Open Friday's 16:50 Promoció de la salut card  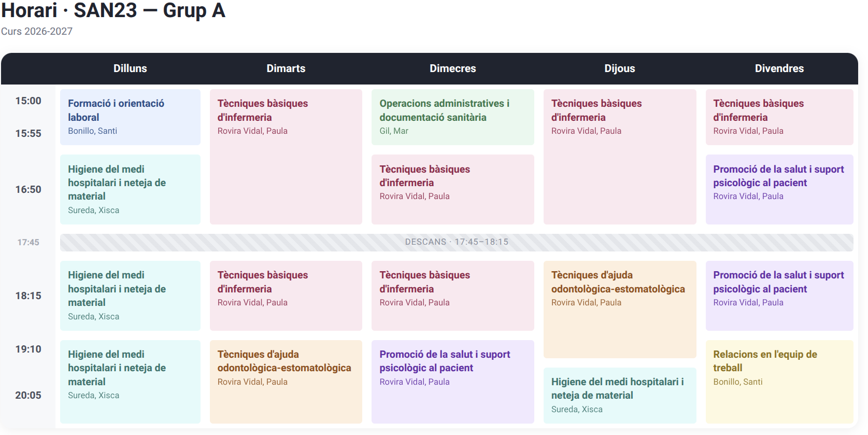point(779,189)
